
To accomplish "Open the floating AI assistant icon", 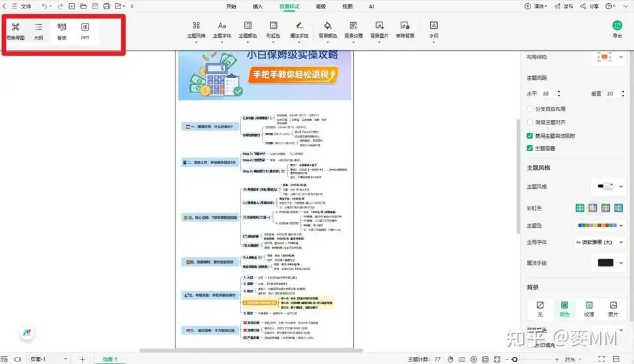I will pos(27,333).
